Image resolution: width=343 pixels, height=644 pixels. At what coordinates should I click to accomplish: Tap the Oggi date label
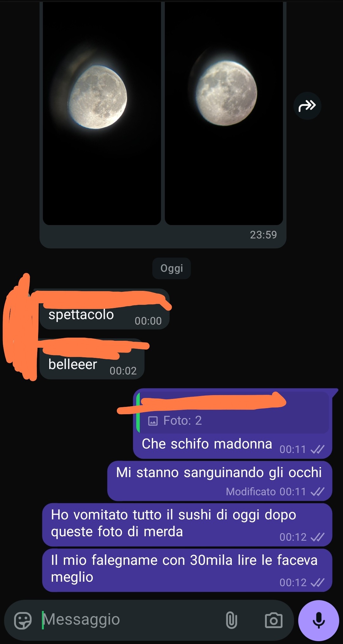(171, 268)
